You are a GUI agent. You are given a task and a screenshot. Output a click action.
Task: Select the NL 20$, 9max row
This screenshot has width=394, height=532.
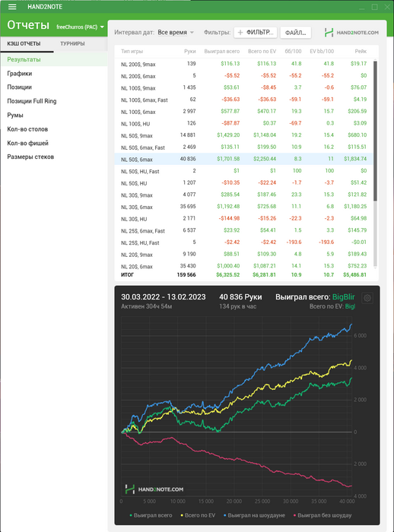tap(243, 254)
